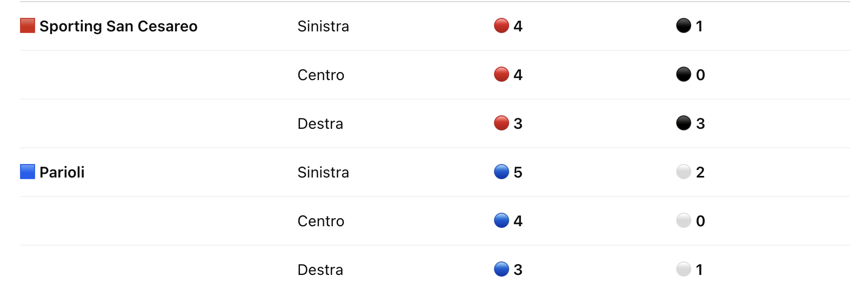The image size is (868, 302).
Task: Click the number 5 in Parioli Sinistra row
Action: [x=518, y=172]
